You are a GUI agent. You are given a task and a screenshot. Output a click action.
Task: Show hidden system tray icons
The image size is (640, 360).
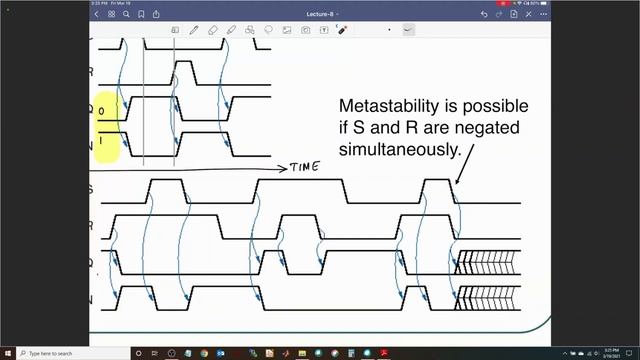click(565, 353)
